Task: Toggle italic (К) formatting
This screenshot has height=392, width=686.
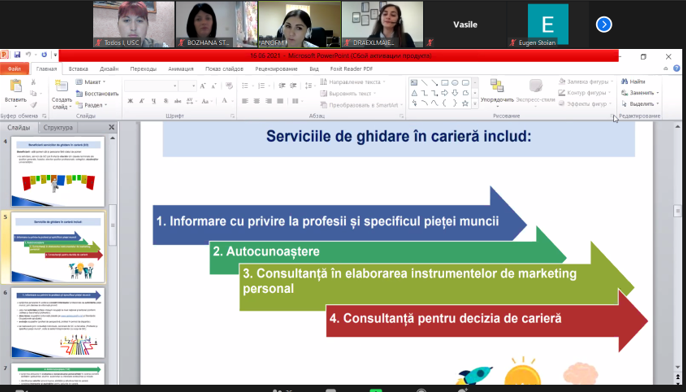Action: tap(142, 101)
